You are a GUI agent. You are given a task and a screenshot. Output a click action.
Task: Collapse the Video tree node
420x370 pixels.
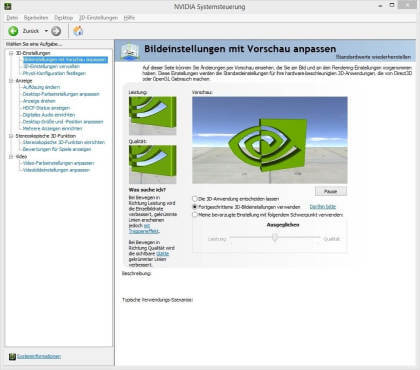point(11,156)
